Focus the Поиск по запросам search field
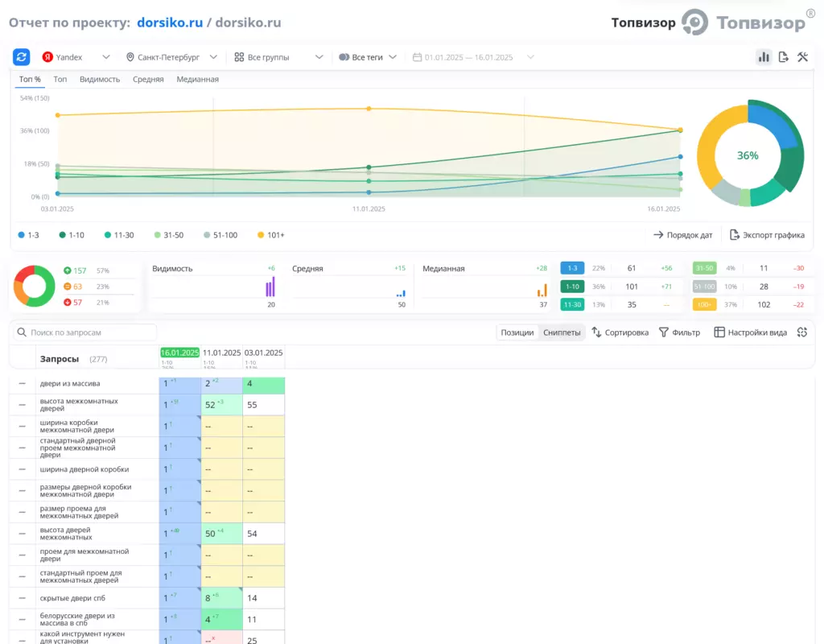 click(85, 332)
